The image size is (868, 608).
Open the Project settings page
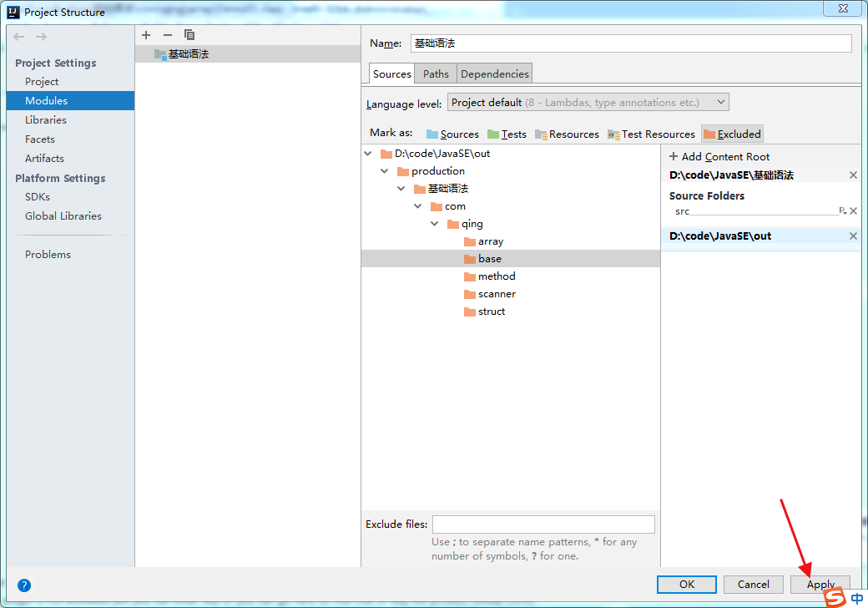[42, 81]
